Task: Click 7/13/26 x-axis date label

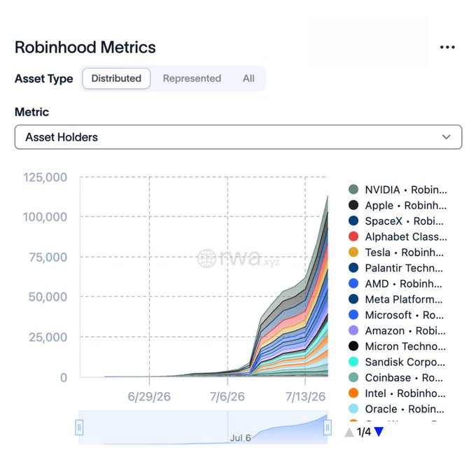Action: click(x=305, y=396)
